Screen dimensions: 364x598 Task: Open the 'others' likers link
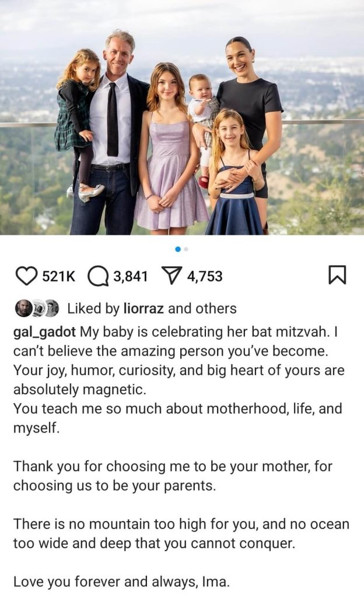coord(217,308)
